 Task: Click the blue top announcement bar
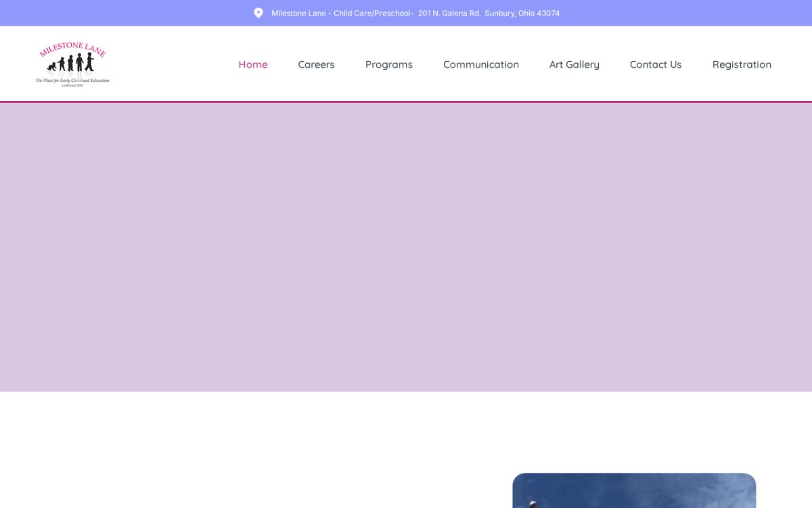click(x=406, y=13)
